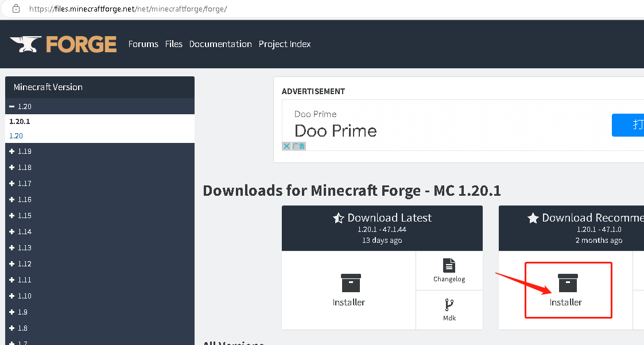
Task: Click the Downloads for Minecraft Forge heading
Action: point(352,191)
